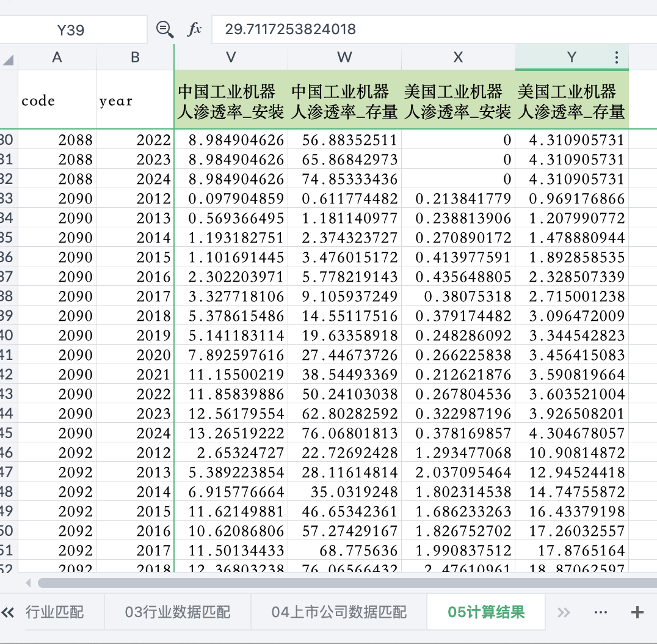Viewport: 657px width, 644px height.
Task: Select cell with value 0.097904859
Action: [231, 199]
